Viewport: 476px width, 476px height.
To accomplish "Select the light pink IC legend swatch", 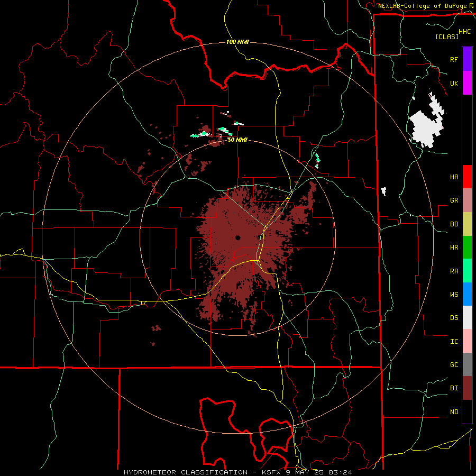I will click(x=467, y=341).
